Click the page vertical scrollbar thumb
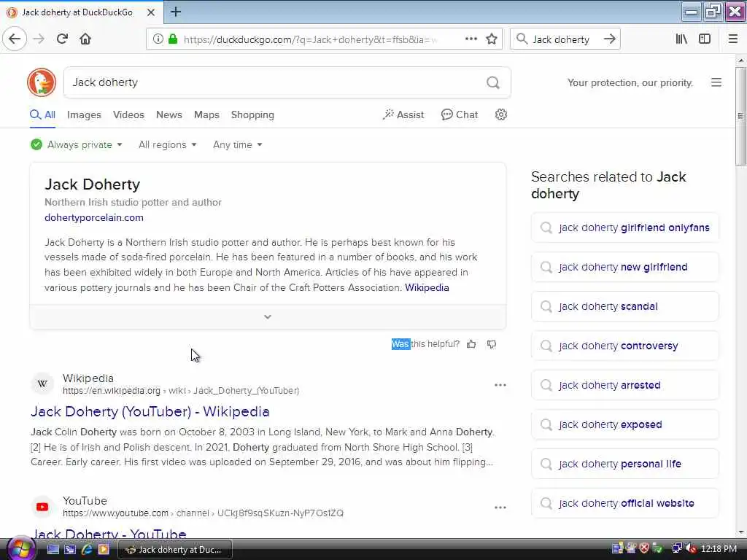This screenshot has width=747, height=560. pyautogui.click(x=740, y=117)
